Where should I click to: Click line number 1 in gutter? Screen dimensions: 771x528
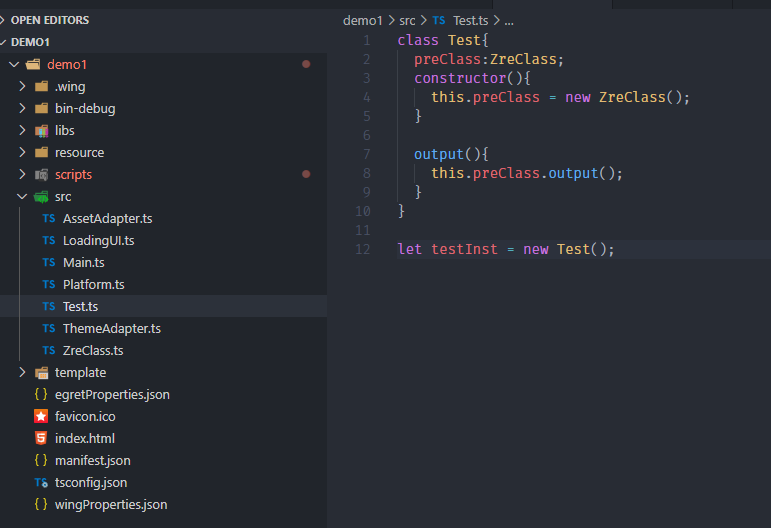(367, 40)
